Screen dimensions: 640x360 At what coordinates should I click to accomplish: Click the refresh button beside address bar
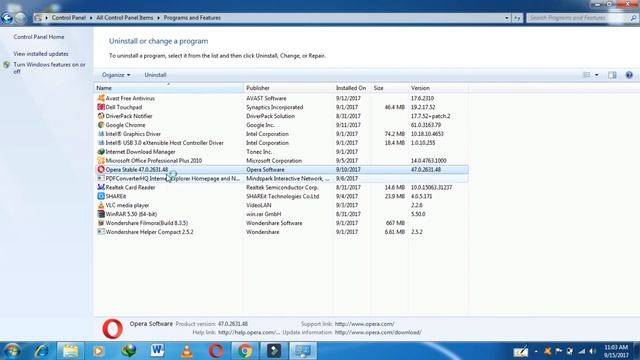point(517,18)
